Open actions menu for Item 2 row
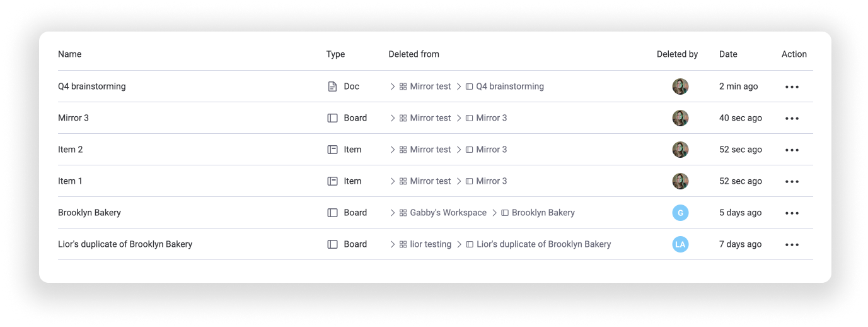 792,150
